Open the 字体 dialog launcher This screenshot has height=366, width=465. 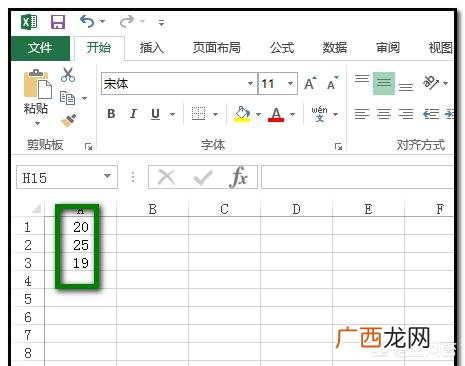(x=338, y=146)
